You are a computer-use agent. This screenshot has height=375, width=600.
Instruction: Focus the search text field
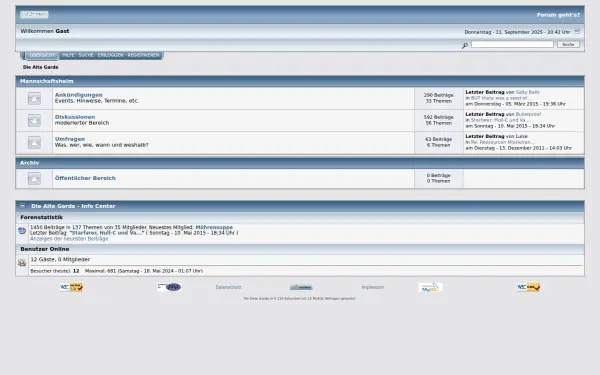(512, 44)
